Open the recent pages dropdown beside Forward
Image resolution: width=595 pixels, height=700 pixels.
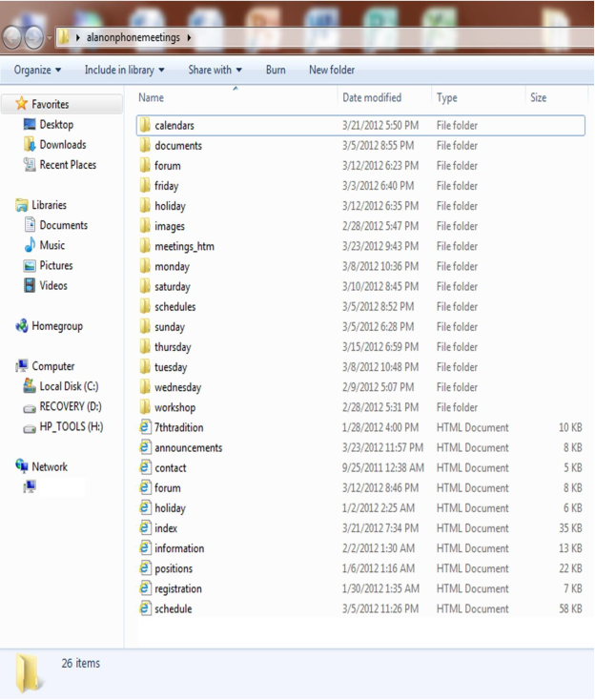point(50,37)
